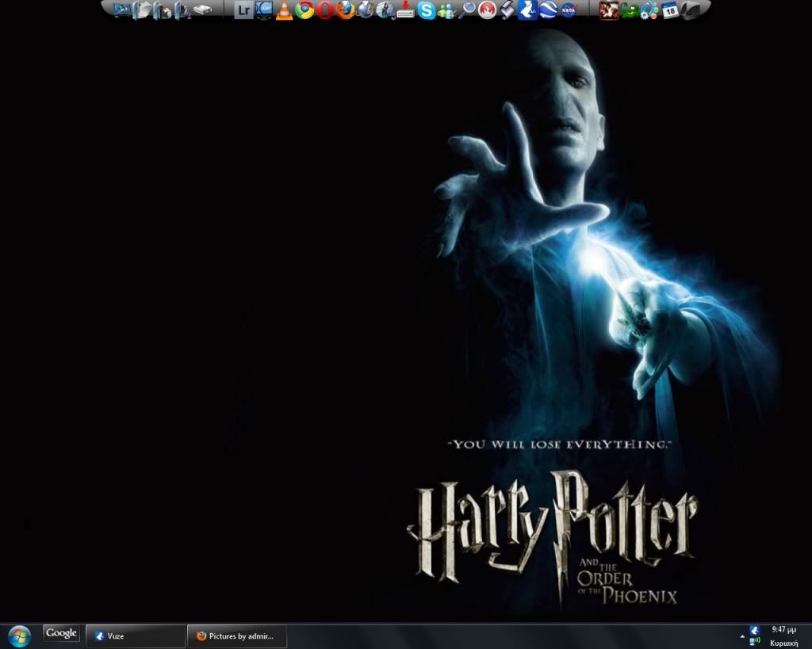The width and height of the screenshot is (812, 649).
Task: Open the desktop monitor icon in the dock
Action: pyautogui.click(x=122, y=10)
